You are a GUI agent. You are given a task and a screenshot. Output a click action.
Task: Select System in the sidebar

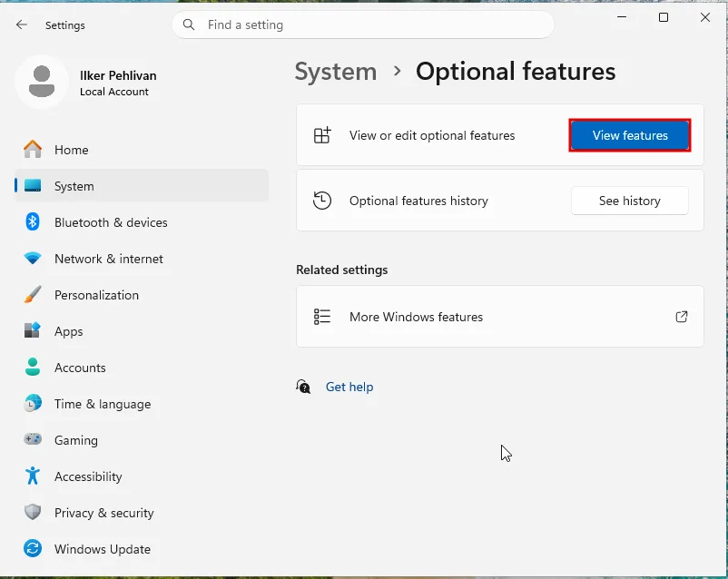[x=142, y=186]
